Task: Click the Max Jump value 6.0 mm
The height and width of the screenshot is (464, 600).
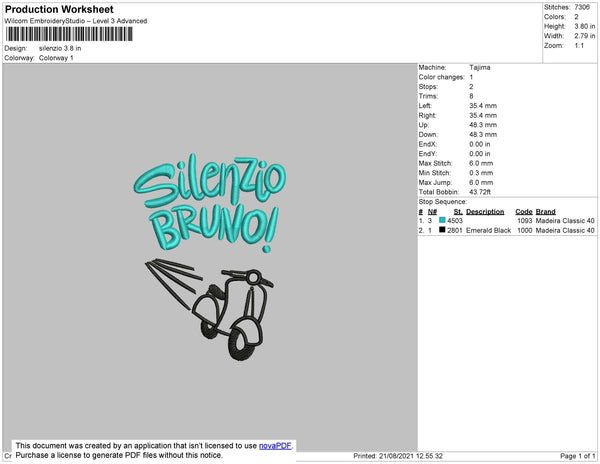Action: pos(481,182)
